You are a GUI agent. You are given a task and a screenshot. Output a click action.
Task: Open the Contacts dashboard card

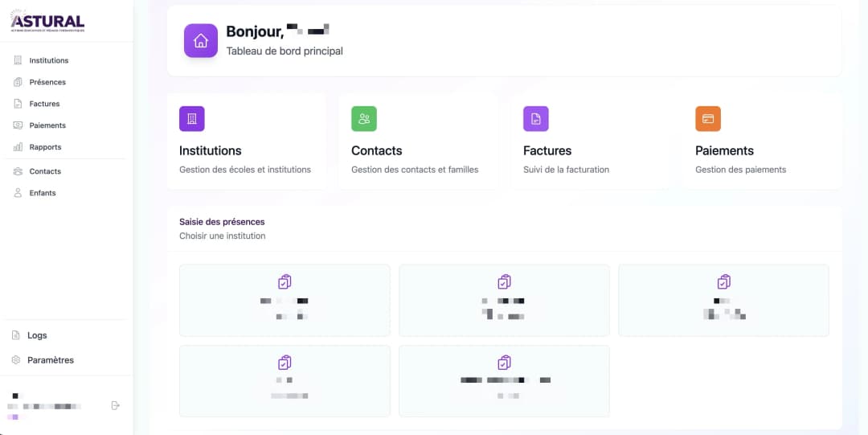[x=418, y=141]
